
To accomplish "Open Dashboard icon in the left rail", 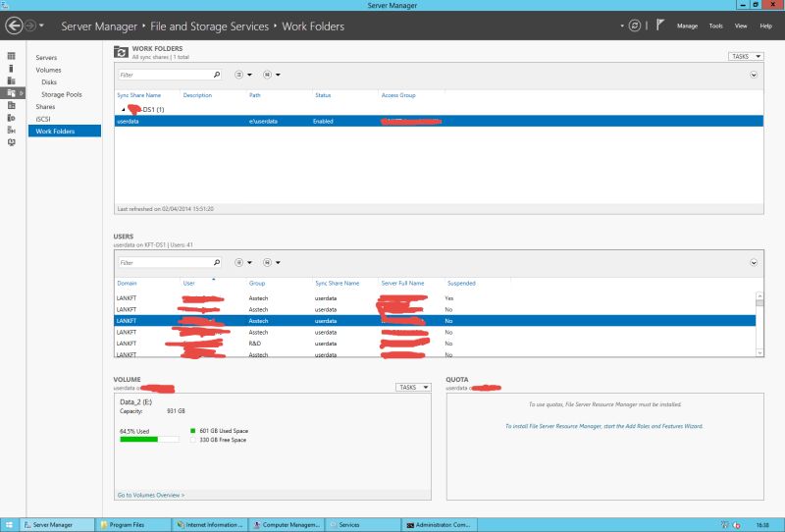I will coord(11,56).
